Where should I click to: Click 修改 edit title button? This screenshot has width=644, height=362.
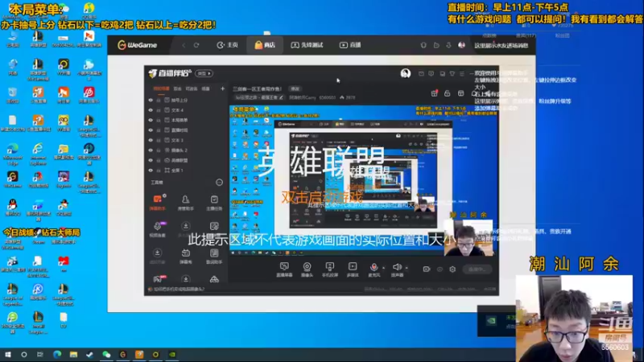(295, 88)
